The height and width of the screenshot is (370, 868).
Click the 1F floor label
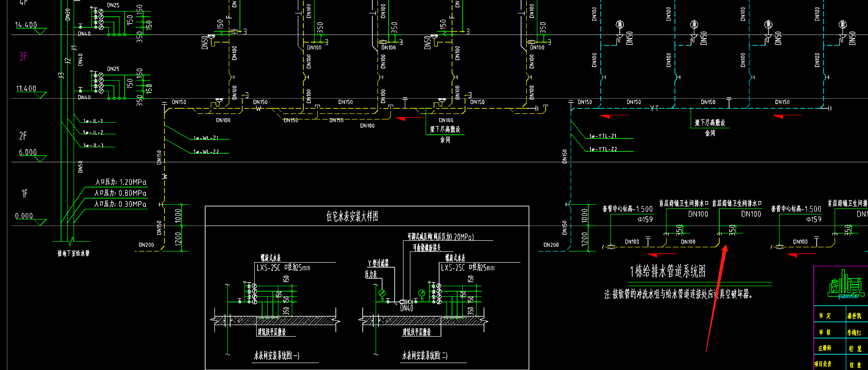click(x=25, y=194)
